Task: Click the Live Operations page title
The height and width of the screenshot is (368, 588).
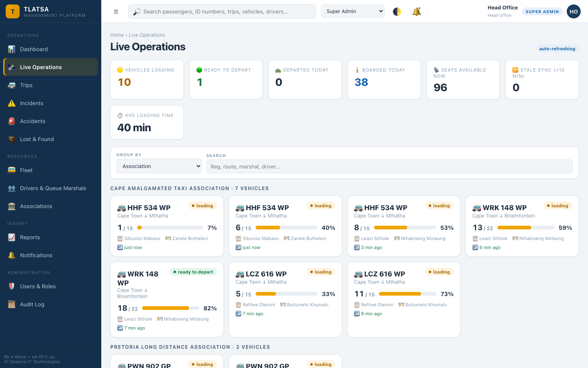Action: pyautogui.click(x=148, y=47)
